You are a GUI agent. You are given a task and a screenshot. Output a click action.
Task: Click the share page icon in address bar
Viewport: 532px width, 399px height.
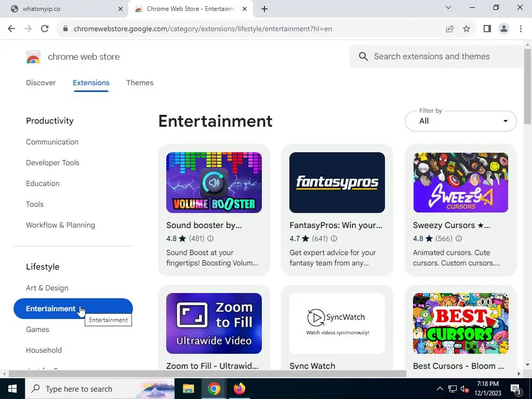[450, 29]
